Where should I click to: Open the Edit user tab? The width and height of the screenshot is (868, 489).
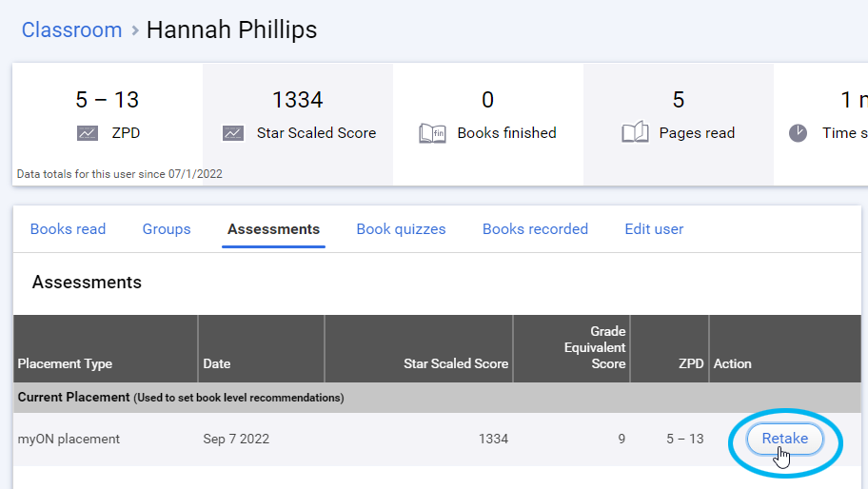pos(654,229)
